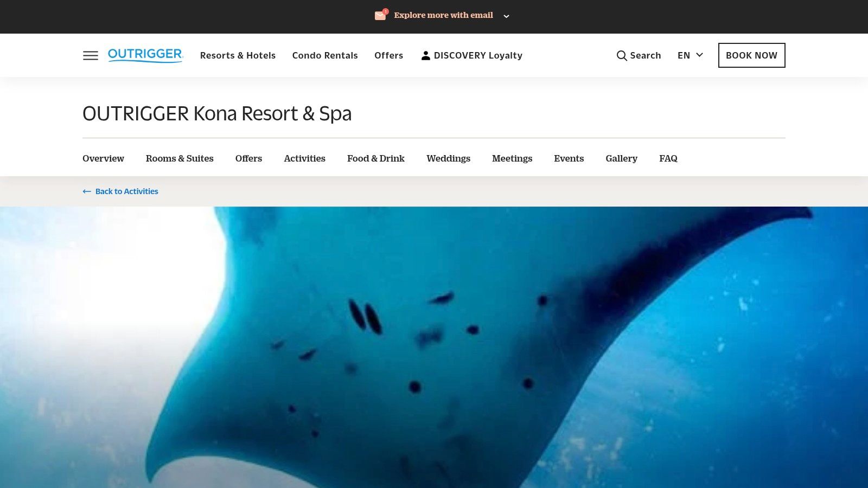This screenshot has height=488, width=868.
Task: Open the hamburger menu icon
Action: (91, 55)
